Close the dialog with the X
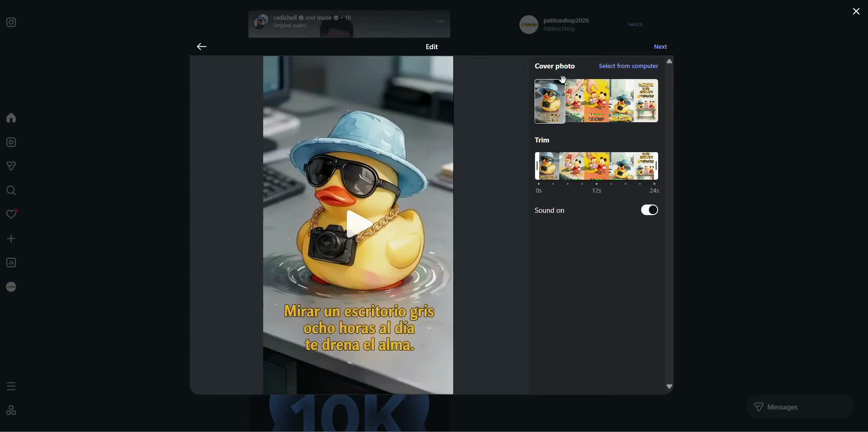Screen dimensions: 868x432 coord(856,11)
